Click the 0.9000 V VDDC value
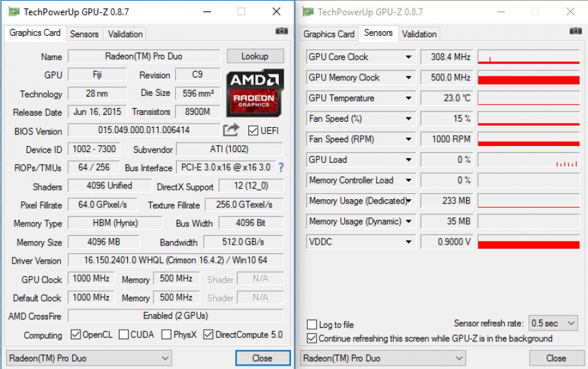Viewport: 588px width, 369px height. tap(447, 242)
